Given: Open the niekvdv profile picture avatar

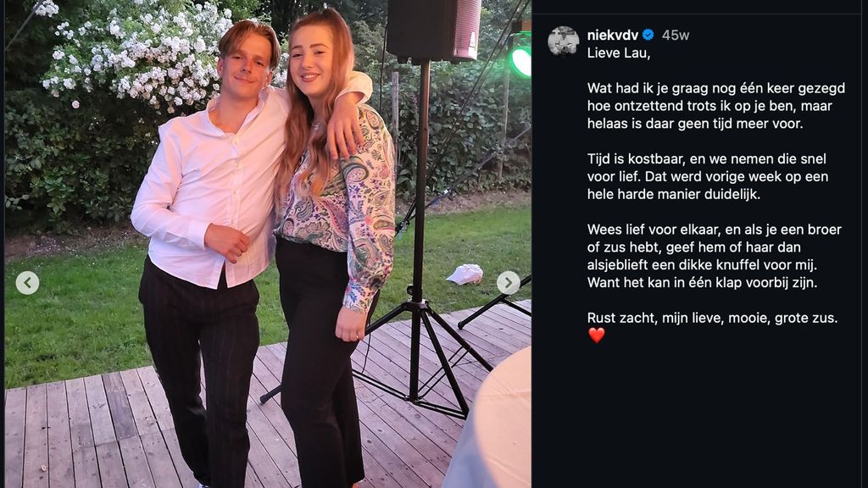Looking at the screenshot, I should click(563, 40).
